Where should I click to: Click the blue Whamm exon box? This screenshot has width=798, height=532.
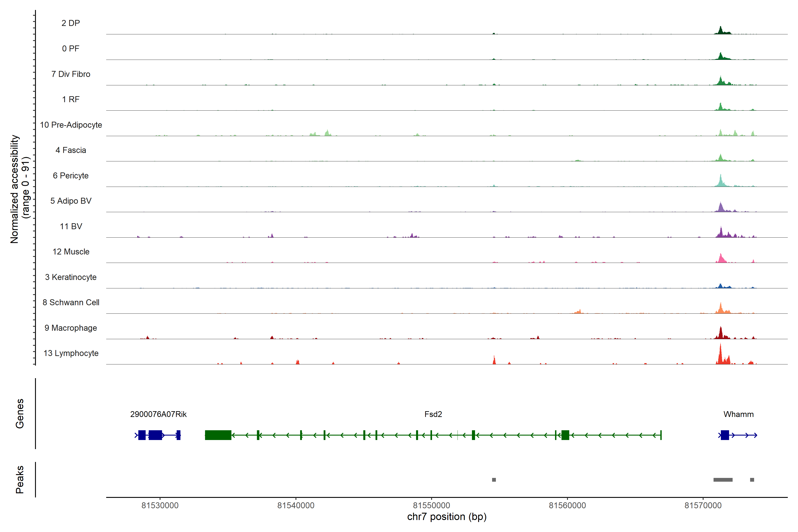(725, 435)
